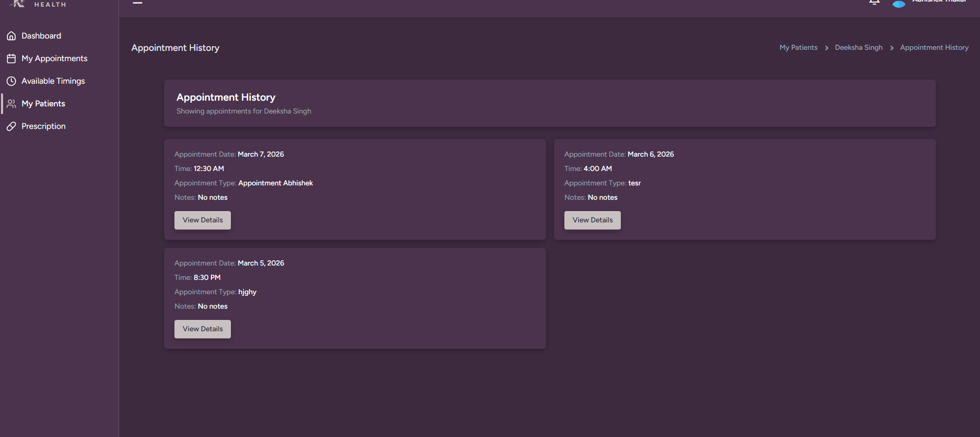
Task: Open the Dashboard menu item
Action: click(x=41, y=36)
